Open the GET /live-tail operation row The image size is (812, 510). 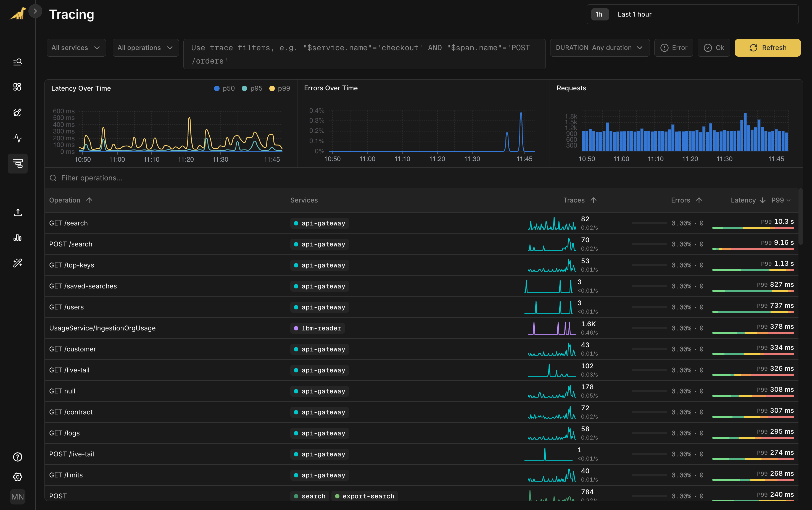click(421, 370)
